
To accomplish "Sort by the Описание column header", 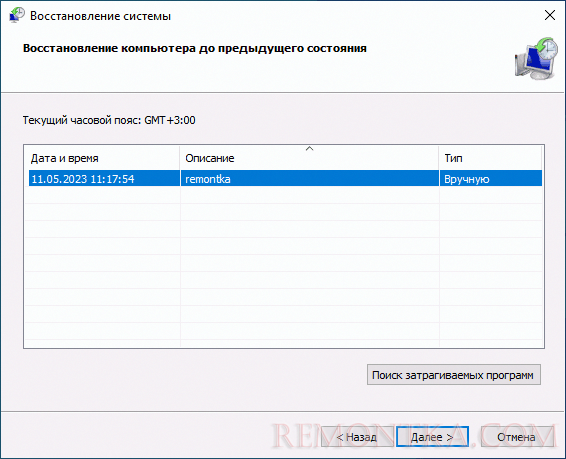I will coord(309,158).
